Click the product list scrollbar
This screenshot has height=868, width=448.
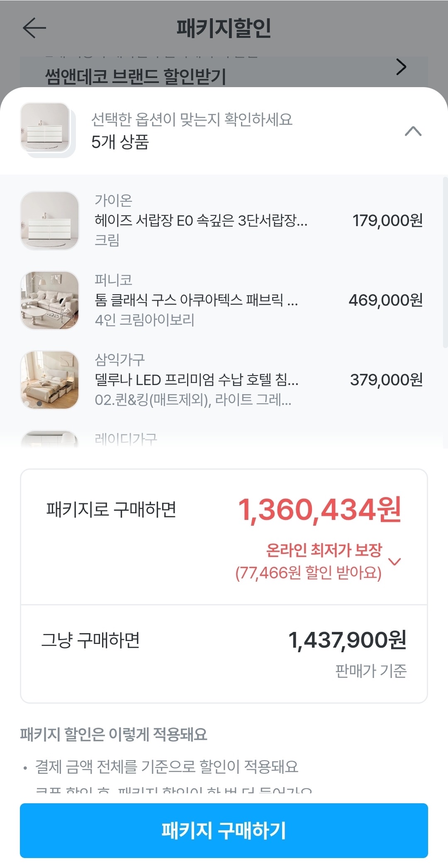click(445, 262)
